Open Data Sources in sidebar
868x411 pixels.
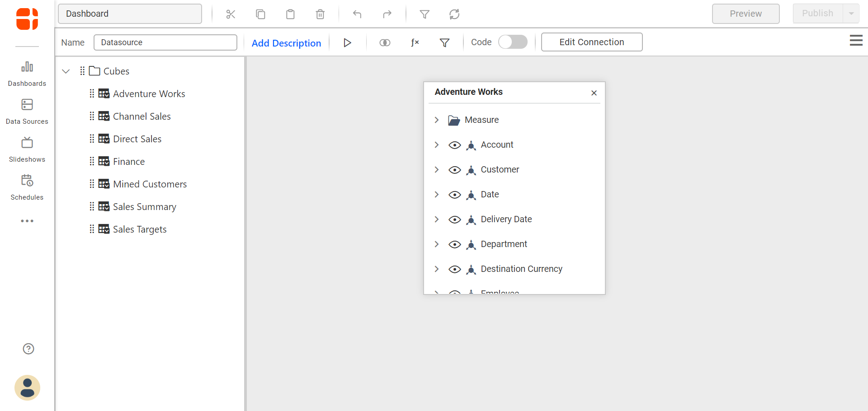pos(27,112)
